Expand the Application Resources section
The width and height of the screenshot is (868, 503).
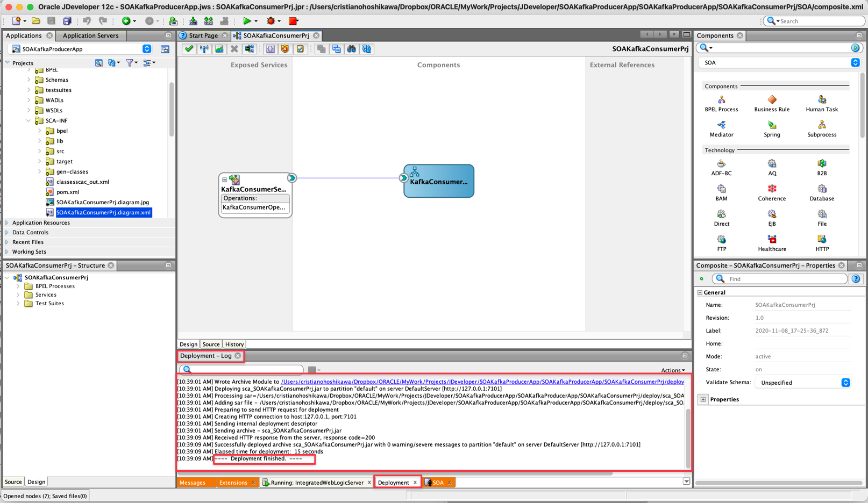coord(7,222)
